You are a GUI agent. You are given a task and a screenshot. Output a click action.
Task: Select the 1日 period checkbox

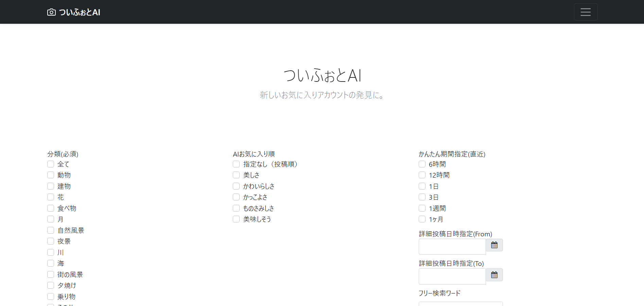[x=422, y=186]
